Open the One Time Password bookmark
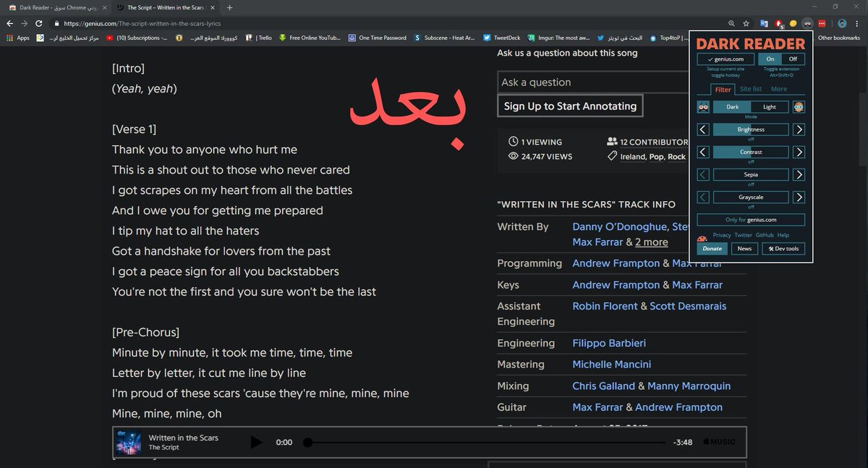868x468 pixels. point(378,38)
